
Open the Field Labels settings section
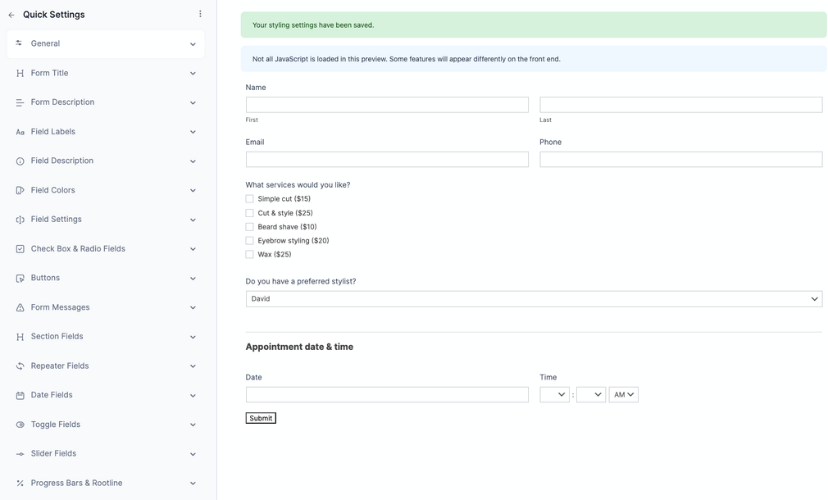tap(106, 131)
